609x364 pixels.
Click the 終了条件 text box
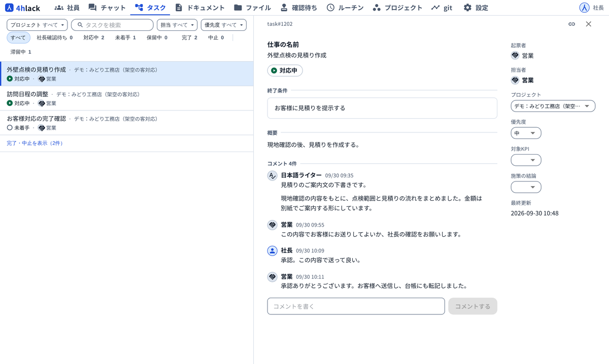[x=382, y=108]
